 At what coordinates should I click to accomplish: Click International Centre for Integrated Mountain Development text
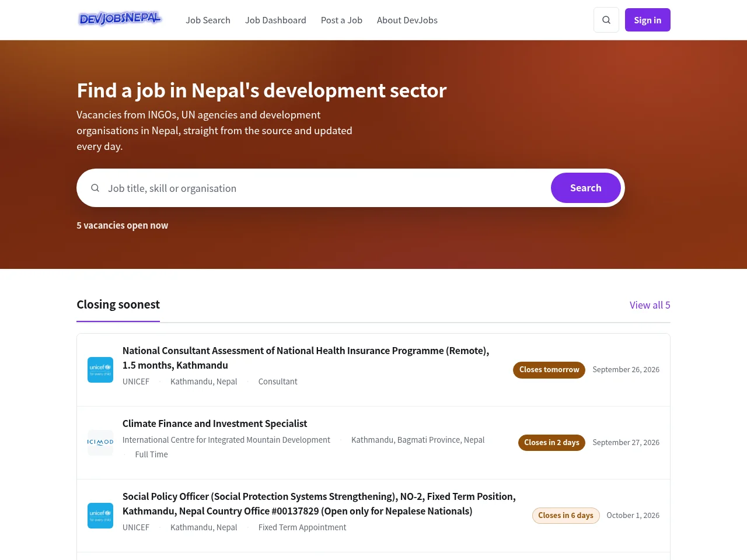[x=226, y=440]
